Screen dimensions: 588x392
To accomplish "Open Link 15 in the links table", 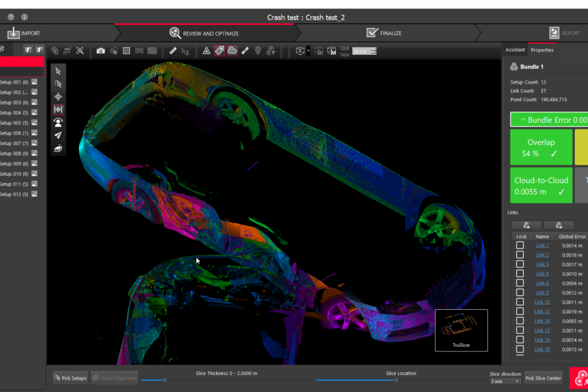I will click(x=542, y=331).
